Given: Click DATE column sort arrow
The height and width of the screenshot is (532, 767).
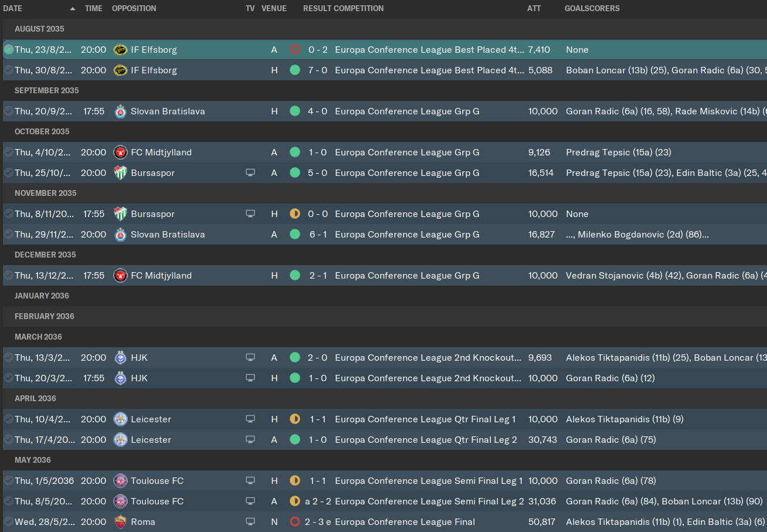Looking at the screenshot, I should tap(73, 9).
